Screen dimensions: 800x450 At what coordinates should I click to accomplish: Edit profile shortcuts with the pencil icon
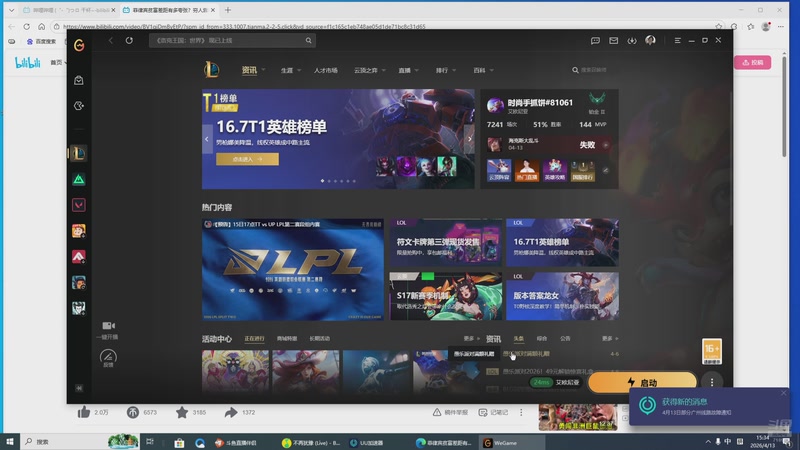pyautogui.click(x=606, y=170)
